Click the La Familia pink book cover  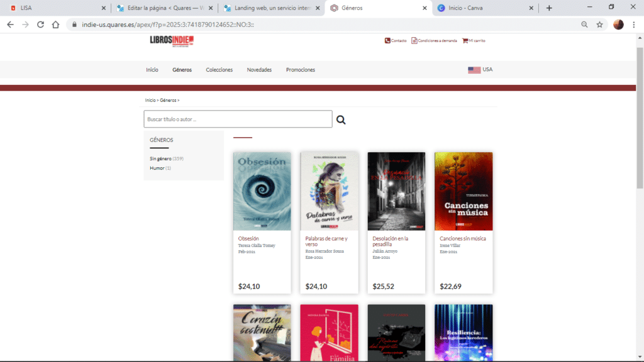click(330, 333)
